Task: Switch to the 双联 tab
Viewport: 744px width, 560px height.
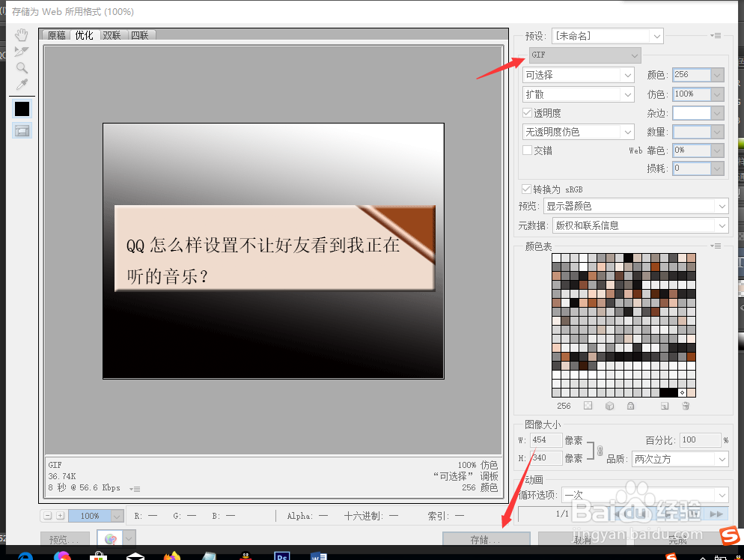Action: click(112, 35)
